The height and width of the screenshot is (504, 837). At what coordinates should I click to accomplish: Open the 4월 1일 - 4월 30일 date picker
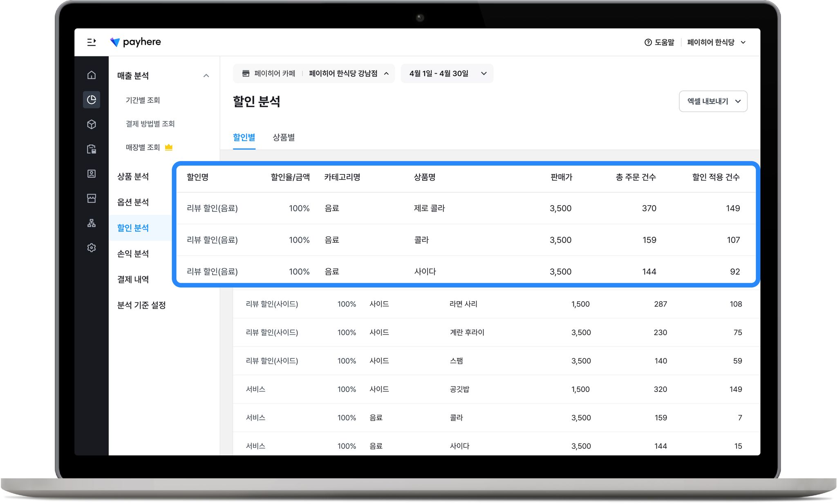coord(447,74)
